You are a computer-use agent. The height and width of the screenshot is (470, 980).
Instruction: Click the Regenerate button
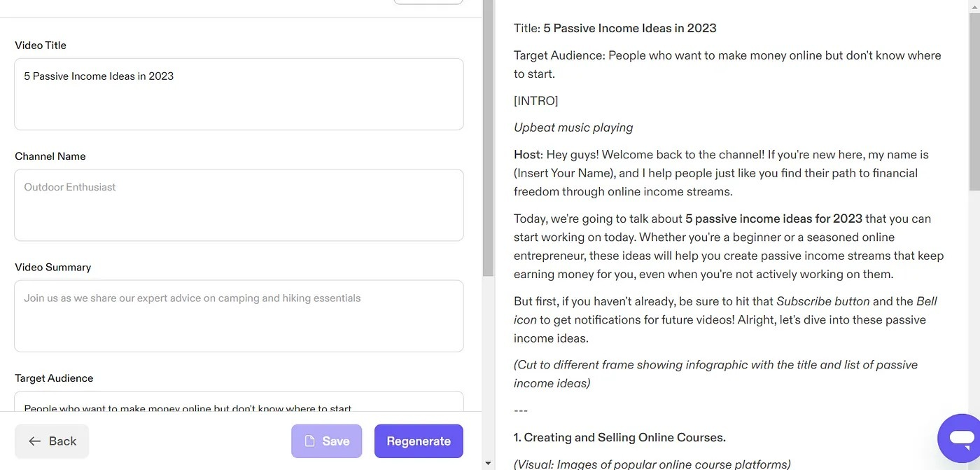pyautogui.click(x=419, y=441)
